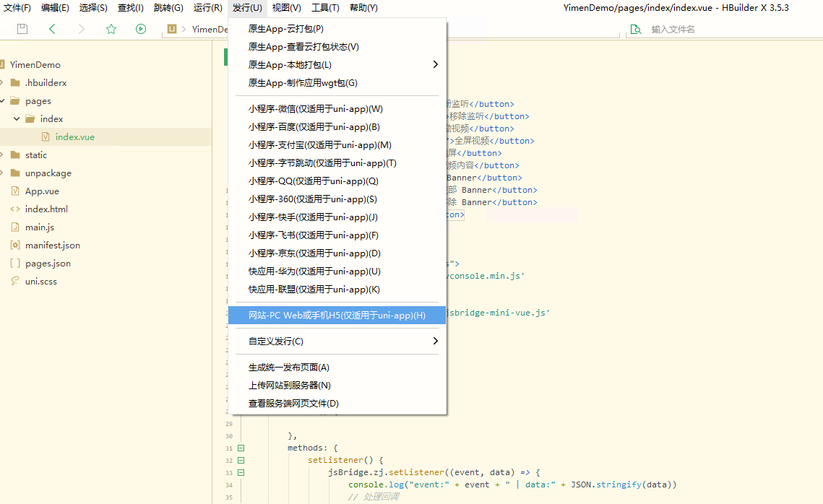The image size is (823, 504).
Task: Choose 小程序-字节跳动 publish option
Action: (x=337, y=163)
